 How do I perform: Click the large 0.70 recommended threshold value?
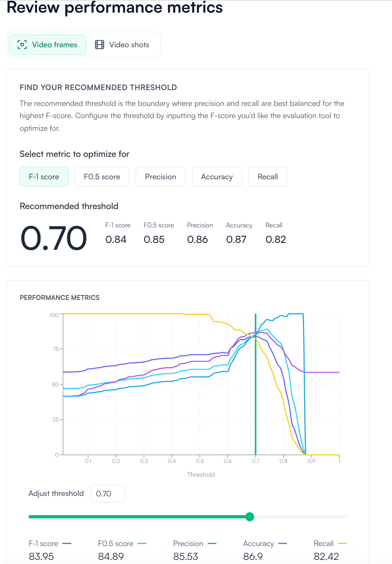tap(54, 238)
